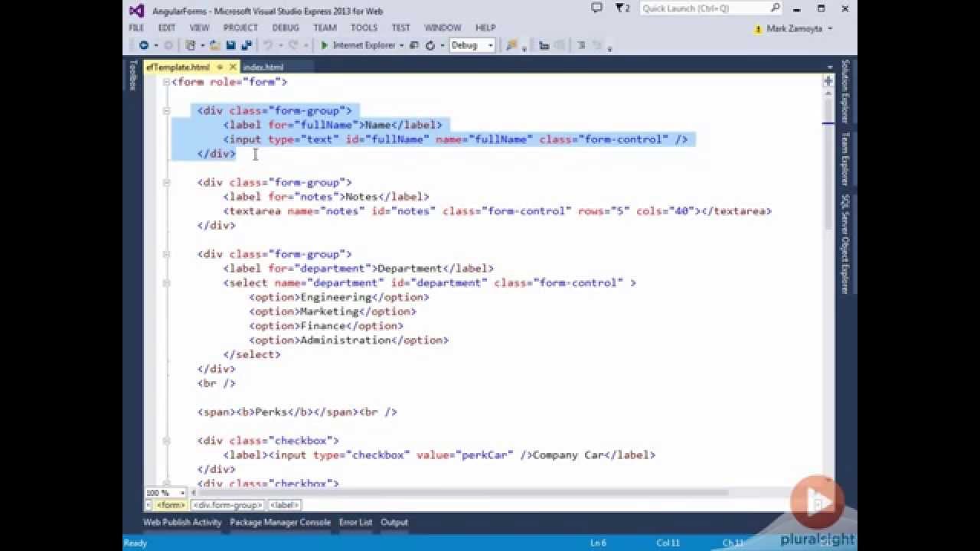Open the EDIT menu

(x=167, y=28)
